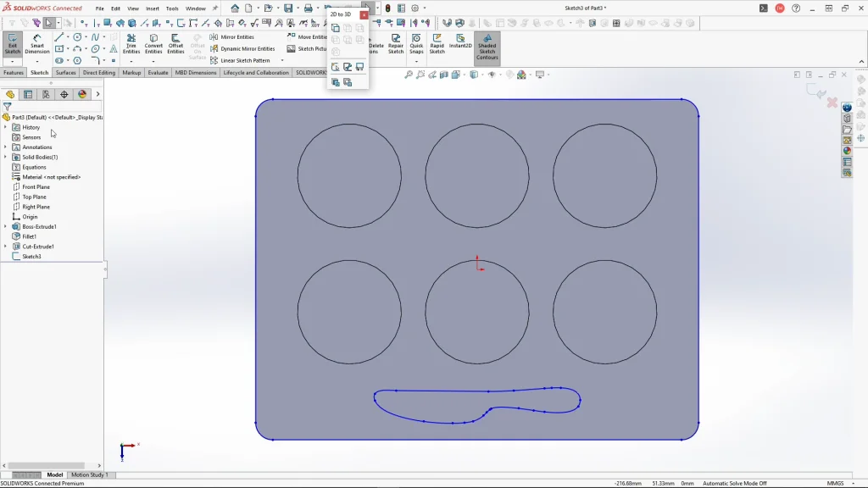Select Sketch3 in the feature tree

point(31,257)
